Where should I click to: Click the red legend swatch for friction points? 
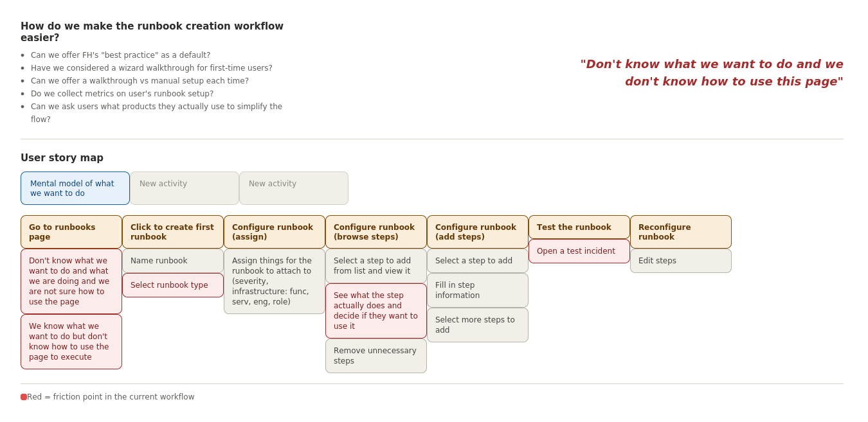[x=24, y=397]
